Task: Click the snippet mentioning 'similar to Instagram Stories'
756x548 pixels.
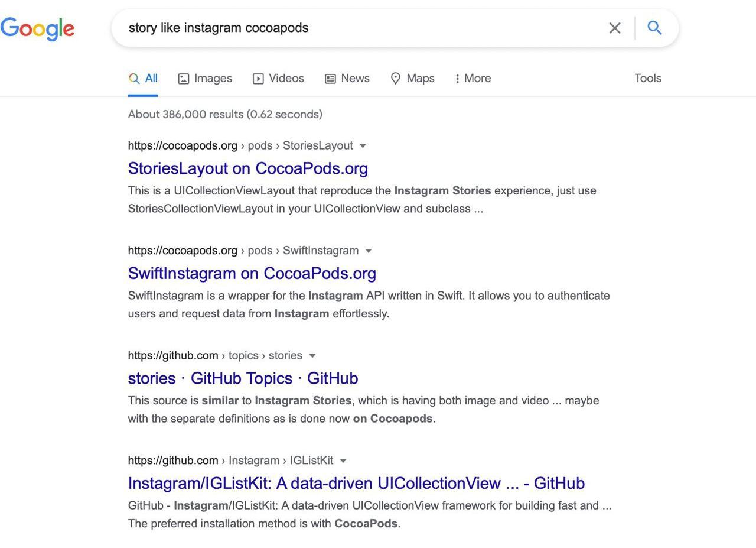Action: [364, 410]
